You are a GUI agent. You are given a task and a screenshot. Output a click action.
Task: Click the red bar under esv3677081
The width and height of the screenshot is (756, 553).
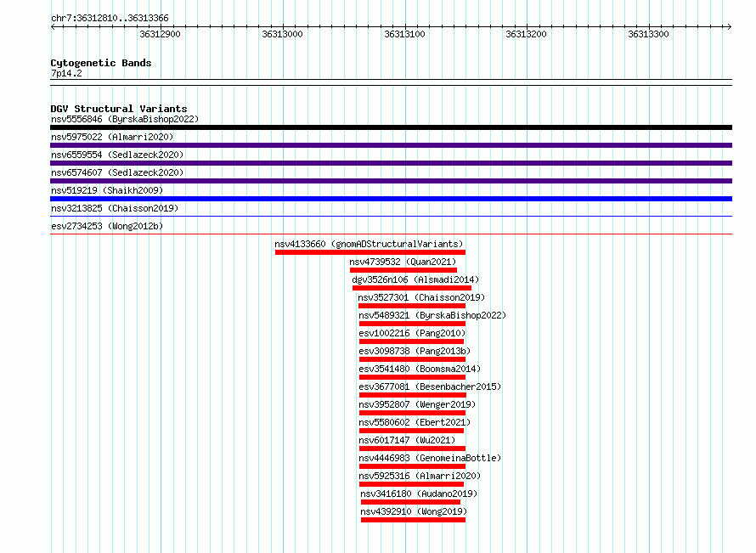[413, 395]
